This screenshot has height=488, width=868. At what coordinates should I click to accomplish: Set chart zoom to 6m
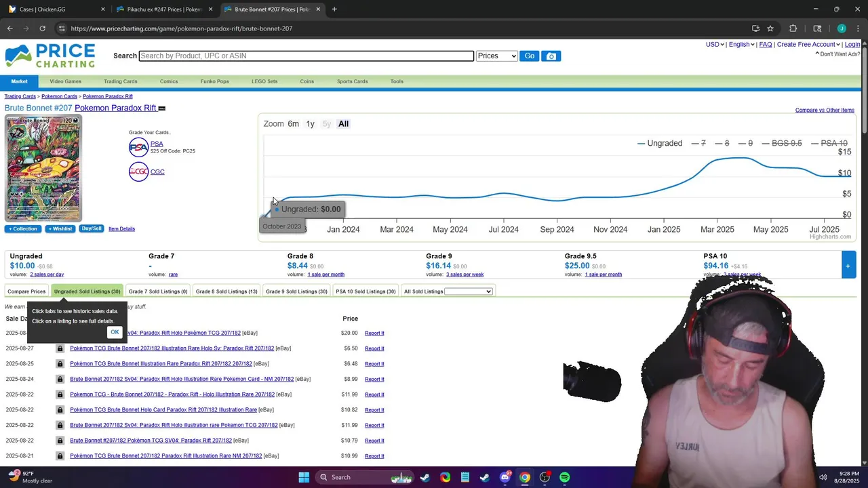click(x=293, y=124)
